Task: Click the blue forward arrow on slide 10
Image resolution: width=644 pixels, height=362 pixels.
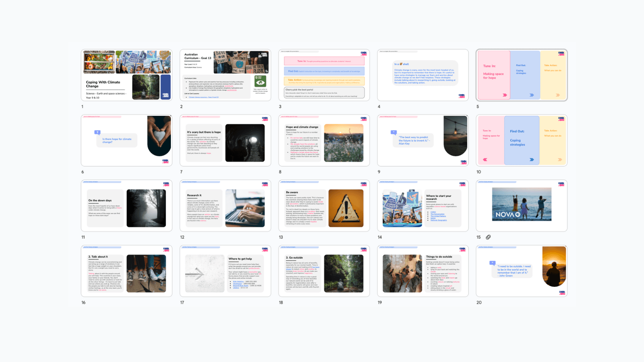Action: (x=532, y=160)
